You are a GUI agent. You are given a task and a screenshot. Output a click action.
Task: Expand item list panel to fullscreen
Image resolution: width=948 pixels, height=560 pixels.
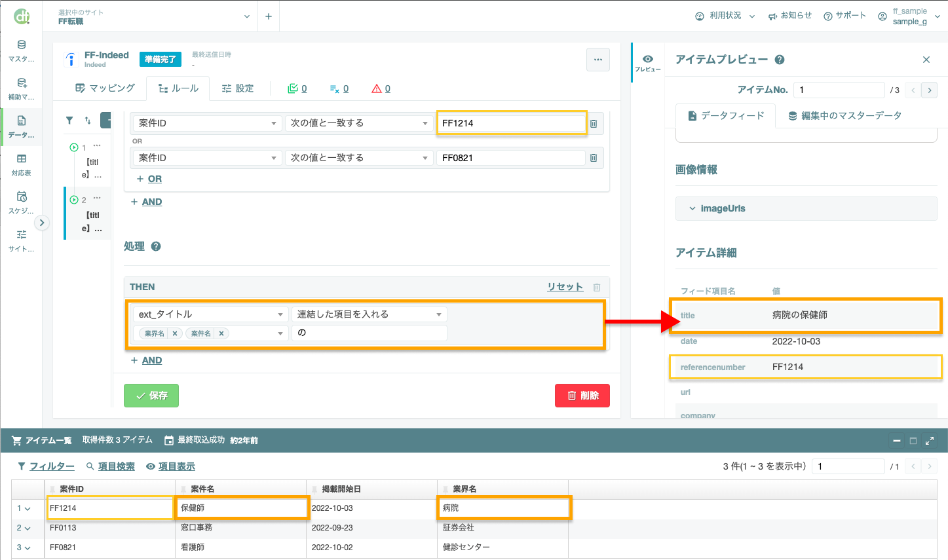pyautogui.click(x=929, y=441)
